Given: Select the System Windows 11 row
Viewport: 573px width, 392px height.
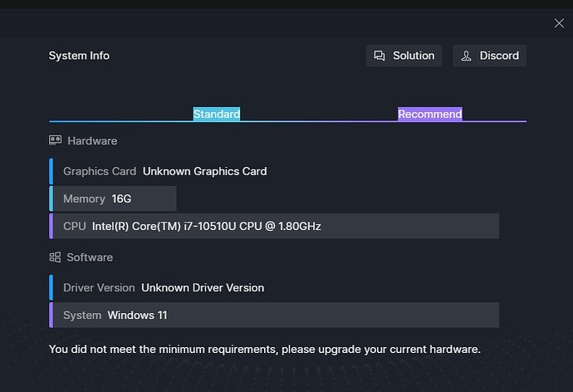Looking at the screenshot, I should pos(274,315).
